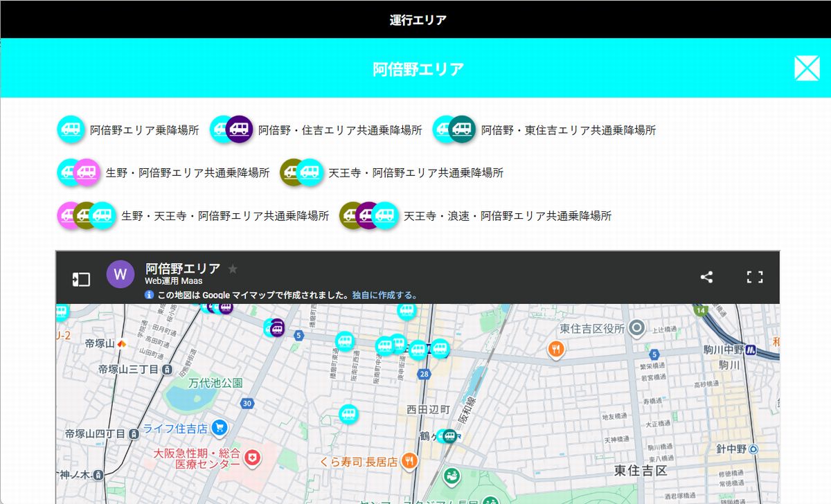Select the 針中野 station marker
The width and height of the screenshot is (831, 504).
pos(753,449)
